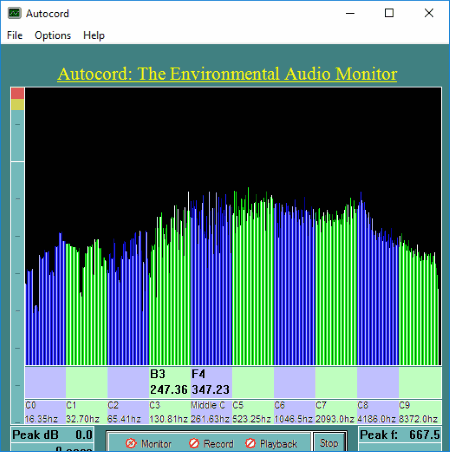Click the C0 16.35hz octave label
The height and width of the screenshot is (452, 450).
pyautogui.click(x=45, y=412)
